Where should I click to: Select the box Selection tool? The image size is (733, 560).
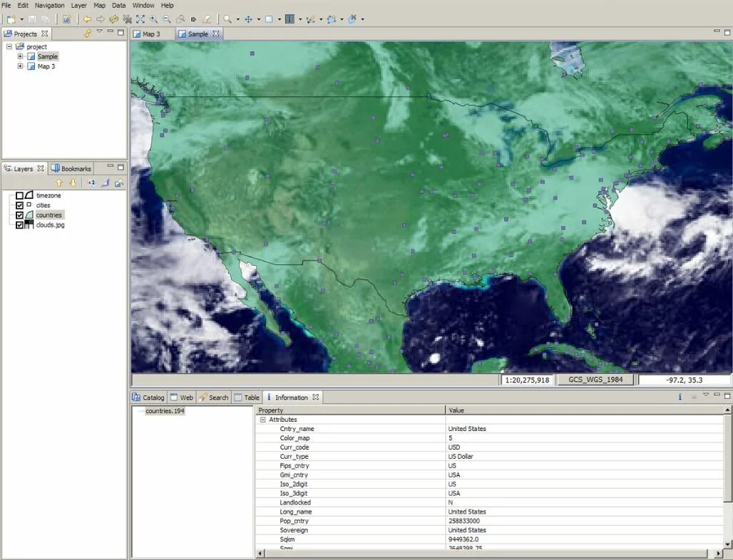point(270,19)
